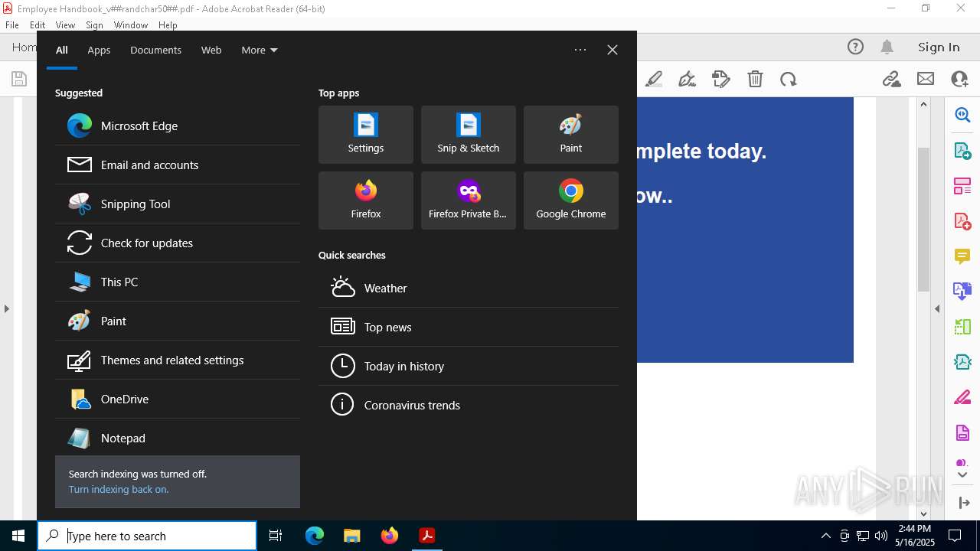Open Themes and related settings
The width and height of the screenshot is (980, 551).
178,360
